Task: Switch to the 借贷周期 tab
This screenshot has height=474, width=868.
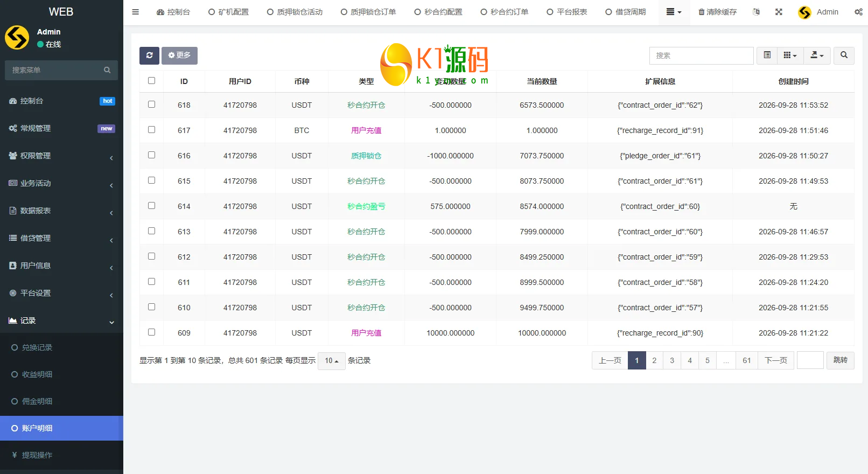Action: point(626,12)
